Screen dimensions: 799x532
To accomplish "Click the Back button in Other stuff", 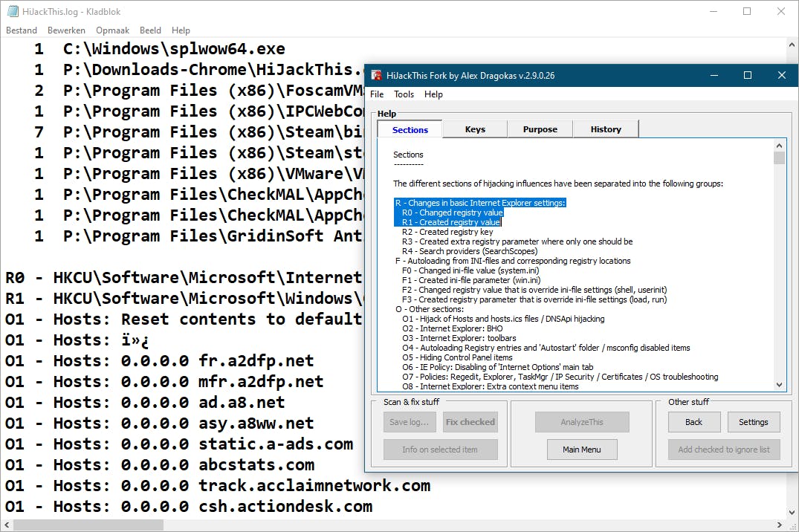I will coord(694,422).
